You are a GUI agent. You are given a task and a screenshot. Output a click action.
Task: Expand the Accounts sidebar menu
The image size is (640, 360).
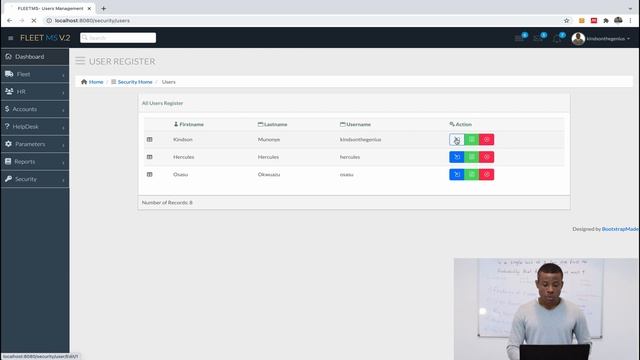35,109
